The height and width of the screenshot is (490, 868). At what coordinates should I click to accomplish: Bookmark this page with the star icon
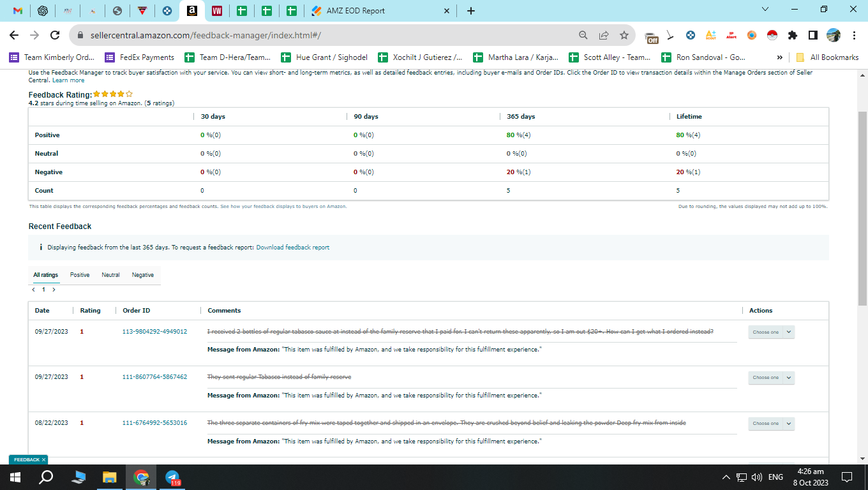624,35
